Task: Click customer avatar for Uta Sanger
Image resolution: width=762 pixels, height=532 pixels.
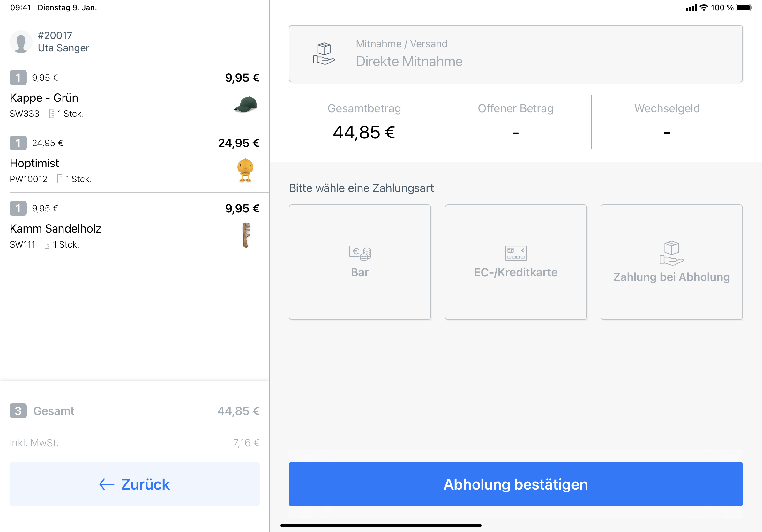Action: click(21, 42)
